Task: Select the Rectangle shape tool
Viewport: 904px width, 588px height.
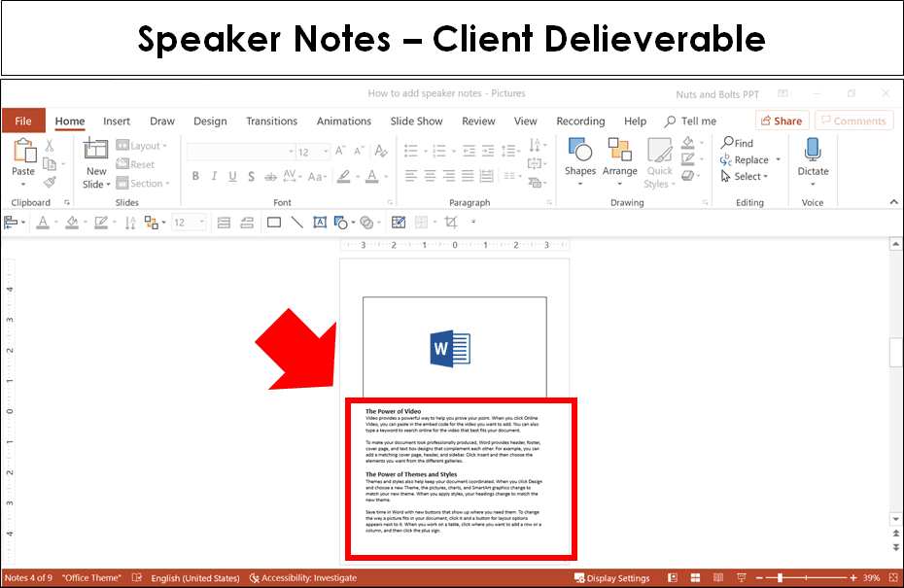Action: 273,222
